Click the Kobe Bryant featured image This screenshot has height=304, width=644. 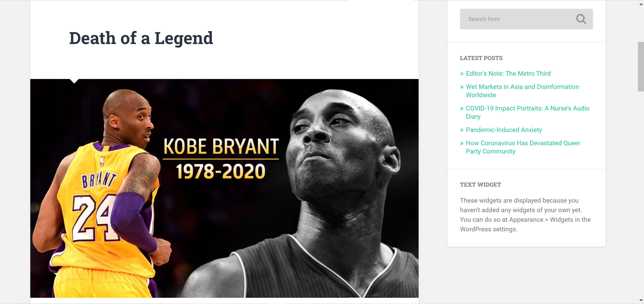pyautogui.click(x=224, y=188)
